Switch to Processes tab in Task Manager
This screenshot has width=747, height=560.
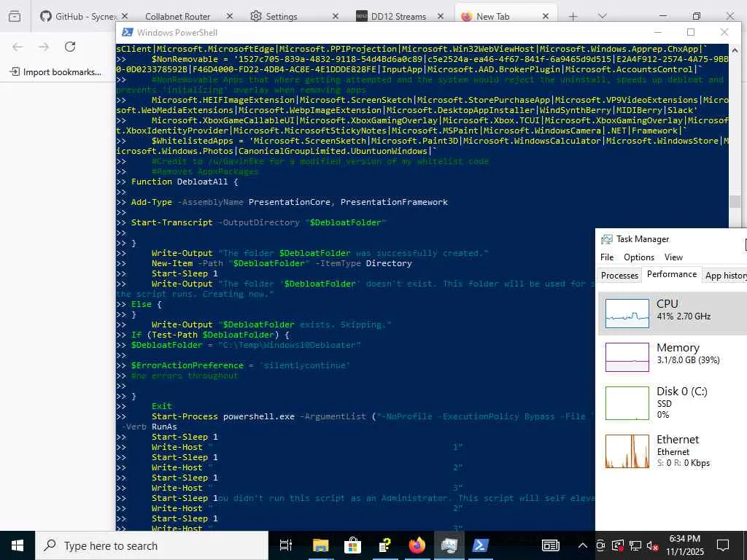[619, 275]
